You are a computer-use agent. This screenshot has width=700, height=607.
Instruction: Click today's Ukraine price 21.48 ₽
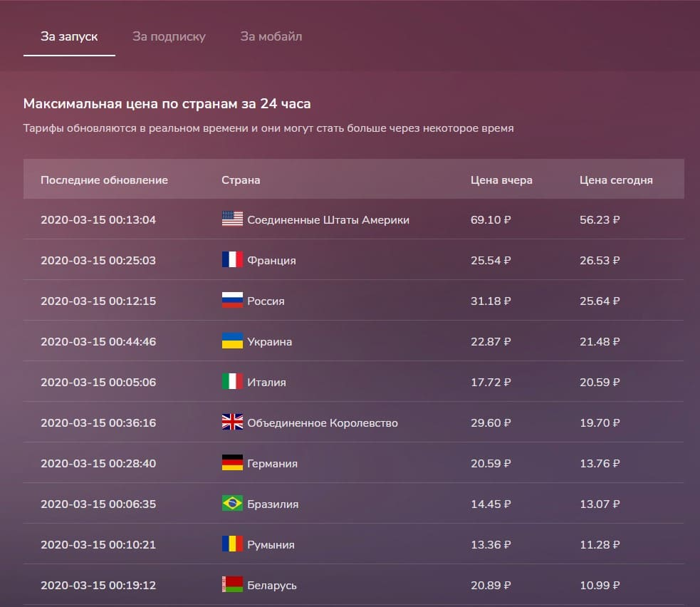(x=600, y=342)
